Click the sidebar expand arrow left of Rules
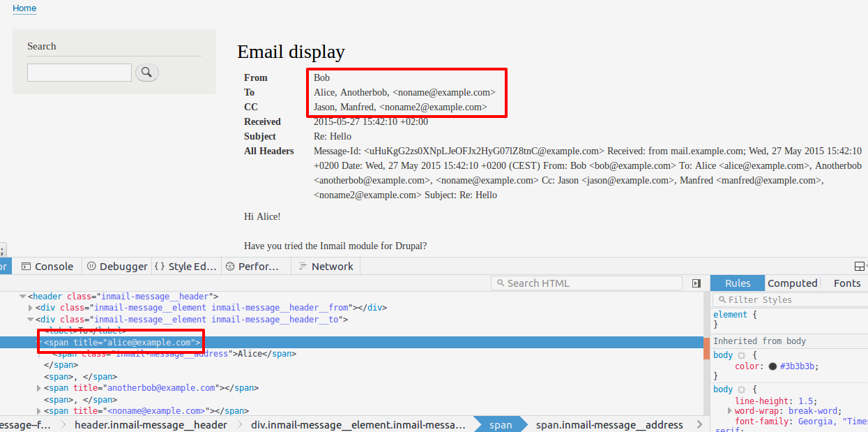 [695, 283]
